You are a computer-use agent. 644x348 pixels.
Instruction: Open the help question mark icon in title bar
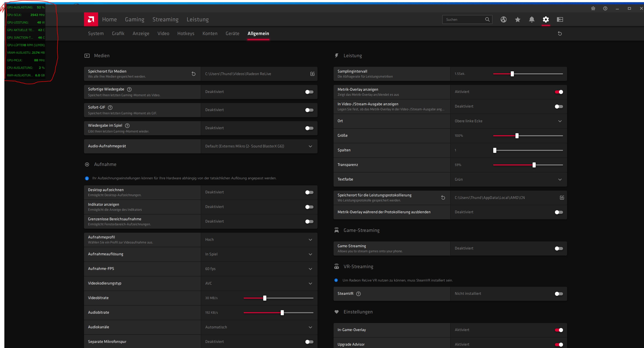(605, 9)
